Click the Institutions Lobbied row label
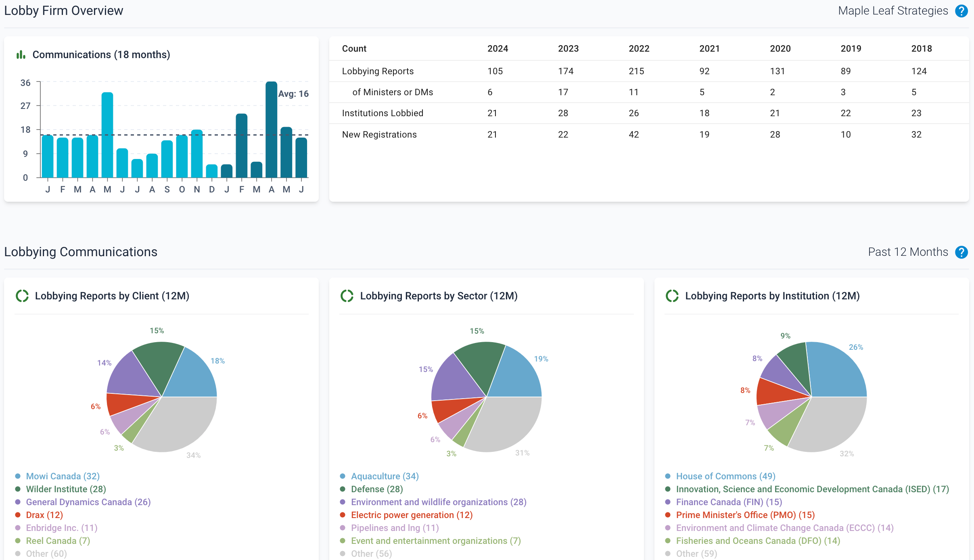The height and width of the screenshot is (560, 974). pyautogui.click(x=382, y=113)
